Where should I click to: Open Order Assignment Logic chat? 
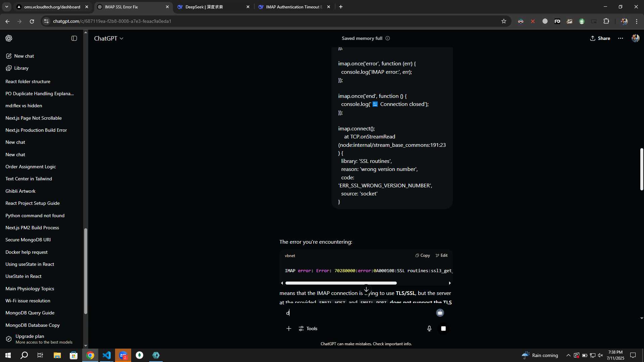(x=31, y=167)
